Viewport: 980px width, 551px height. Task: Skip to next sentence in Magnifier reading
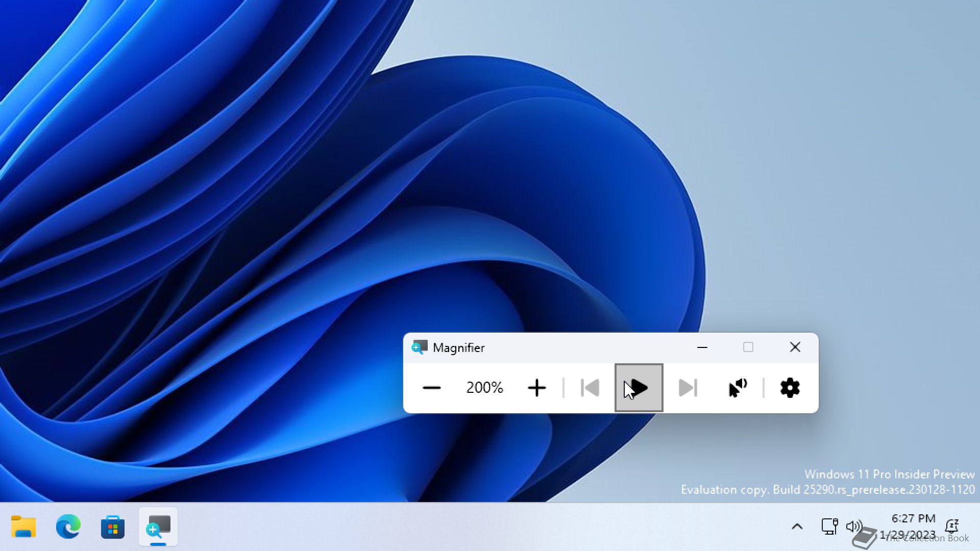point(688,388)
